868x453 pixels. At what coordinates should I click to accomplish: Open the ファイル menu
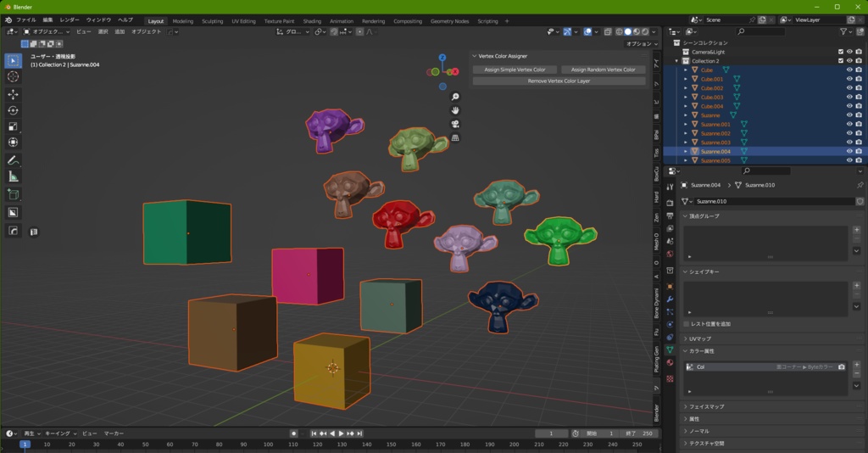pos(26,20)
